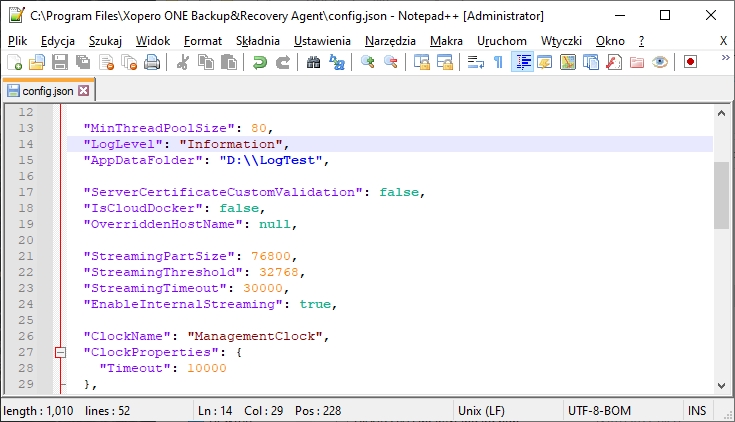Screen dimensions: 735x422
Task: Click the INS insert mode indicator
Action: tap(697, 410)
